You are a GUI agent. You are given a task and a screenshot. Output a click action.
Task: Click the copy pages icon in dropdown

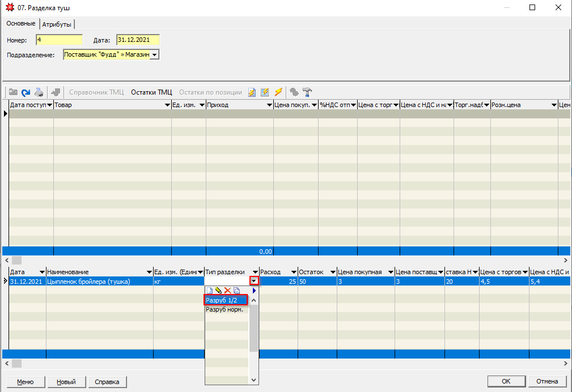click(236, 291)
